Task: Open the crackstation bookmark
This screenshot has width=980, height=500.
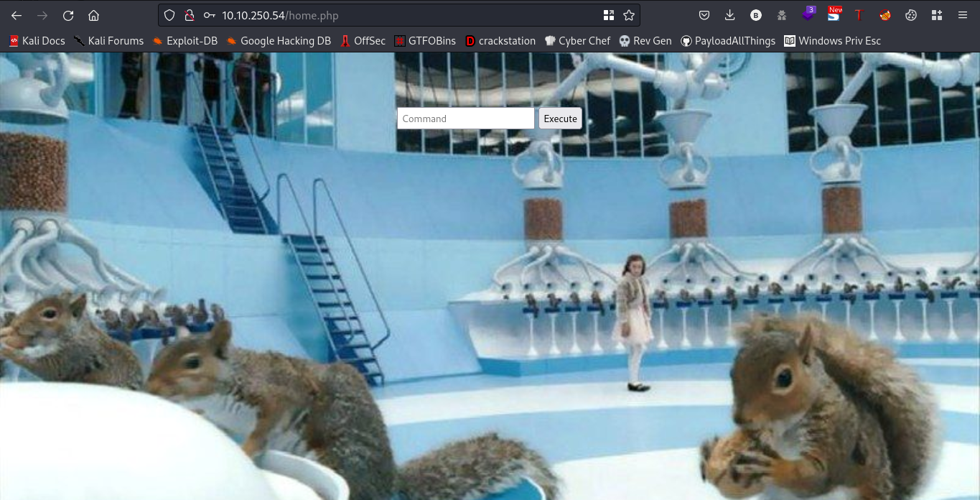Action: [x=500, y=41]
